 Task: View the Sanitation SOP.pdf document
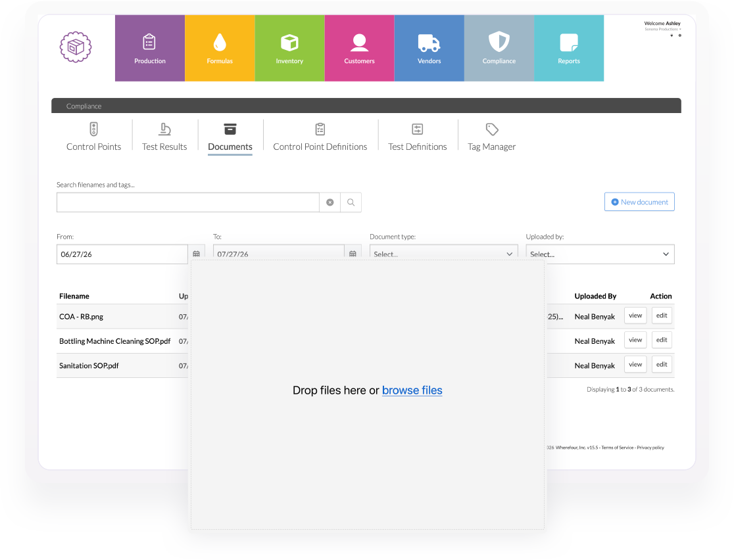(x=635, y=364)
